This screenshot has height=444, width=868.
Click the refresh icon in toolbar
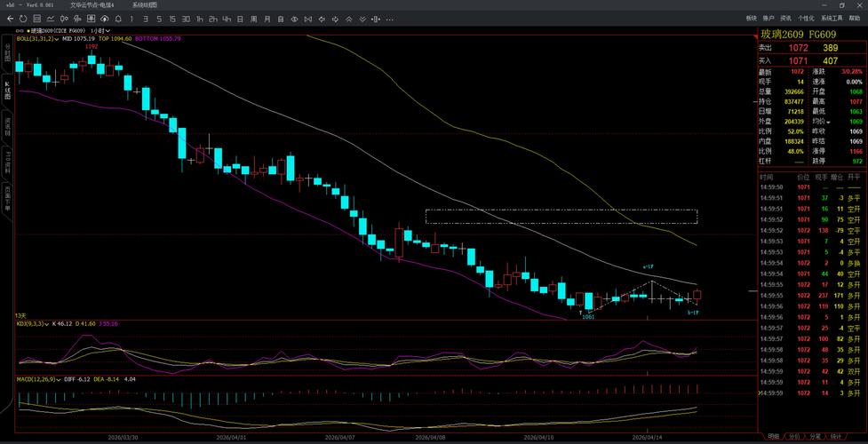pos(23,19)
